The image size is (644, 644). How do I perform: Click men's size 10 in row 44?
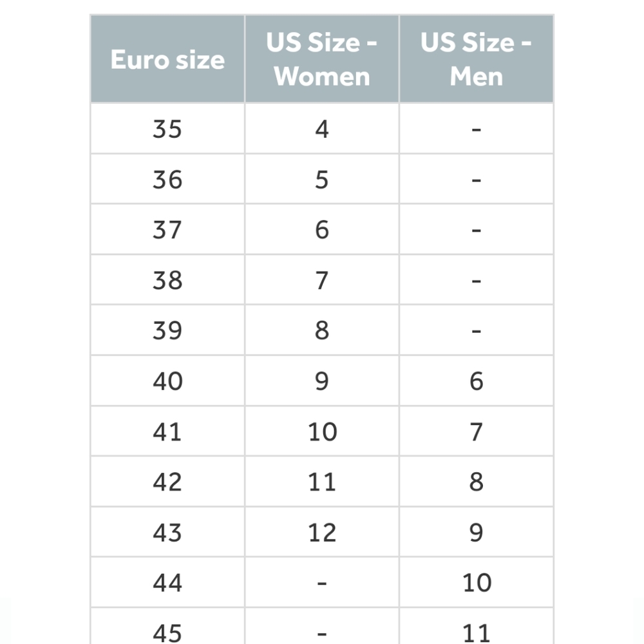point(477,582)
